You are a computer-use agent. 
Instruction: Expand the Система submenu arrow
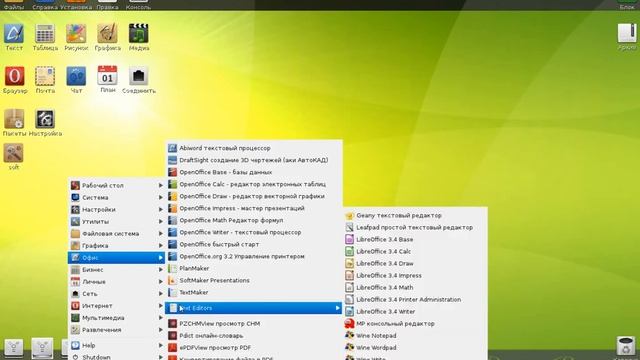click(160, 198)
